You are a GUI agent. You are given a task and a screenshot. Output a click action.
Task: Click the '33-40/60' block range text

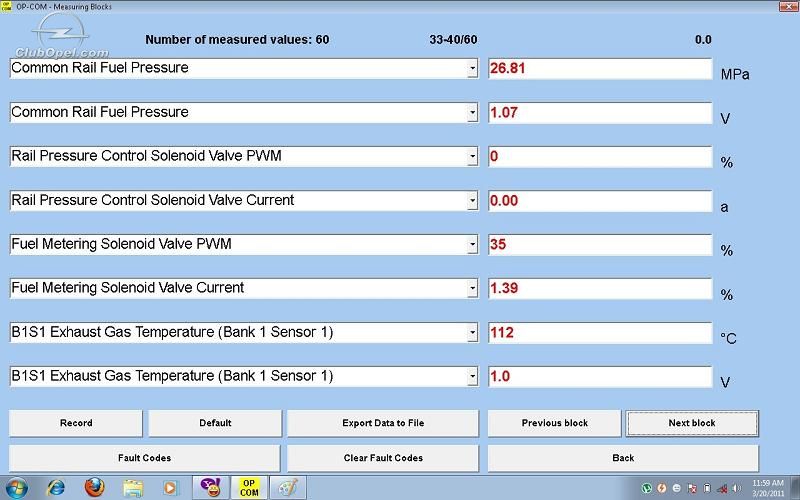pyautogui.click(x=453, y=40)
